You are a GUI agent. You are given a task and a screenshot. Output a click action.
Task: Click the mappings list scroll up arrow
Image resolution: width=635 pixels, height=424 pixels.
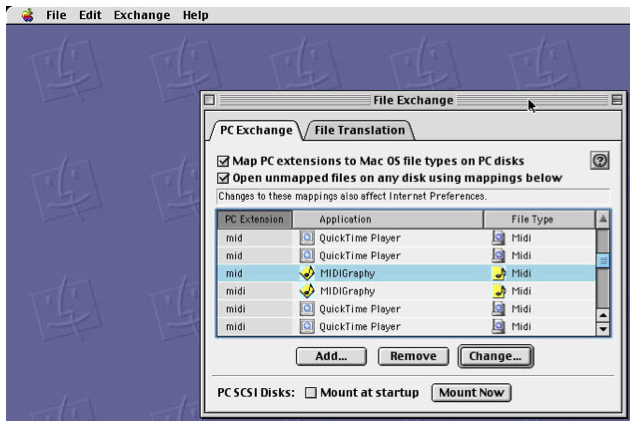(x=603, y=315)
